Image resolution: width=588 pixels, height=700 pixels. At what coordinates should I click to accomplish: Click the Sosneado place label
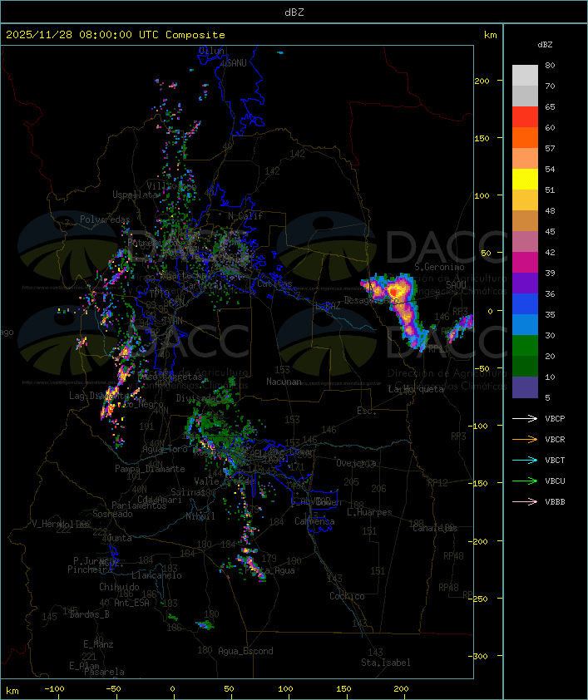pos(112,514)
